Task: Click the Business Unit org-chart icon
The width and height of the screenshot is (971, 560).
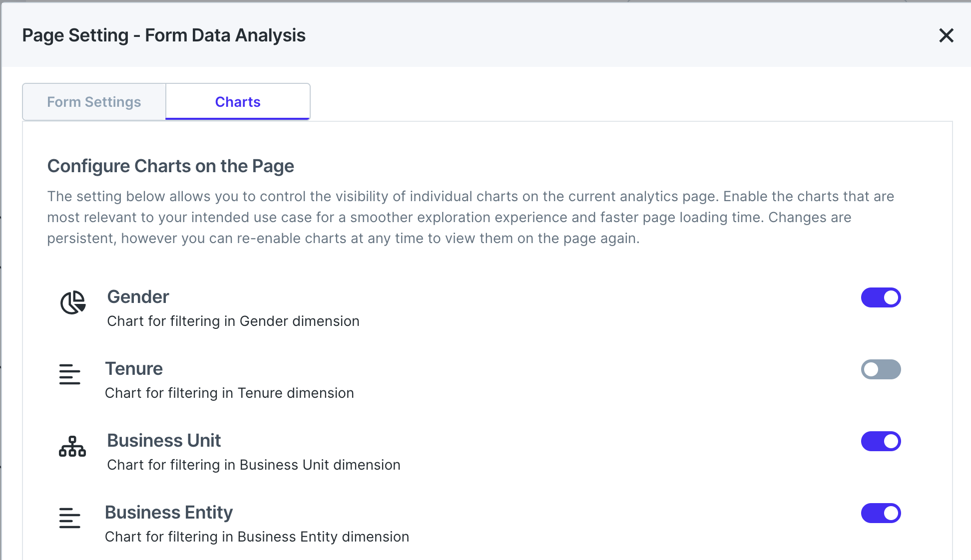Action: tap(72, 446)
